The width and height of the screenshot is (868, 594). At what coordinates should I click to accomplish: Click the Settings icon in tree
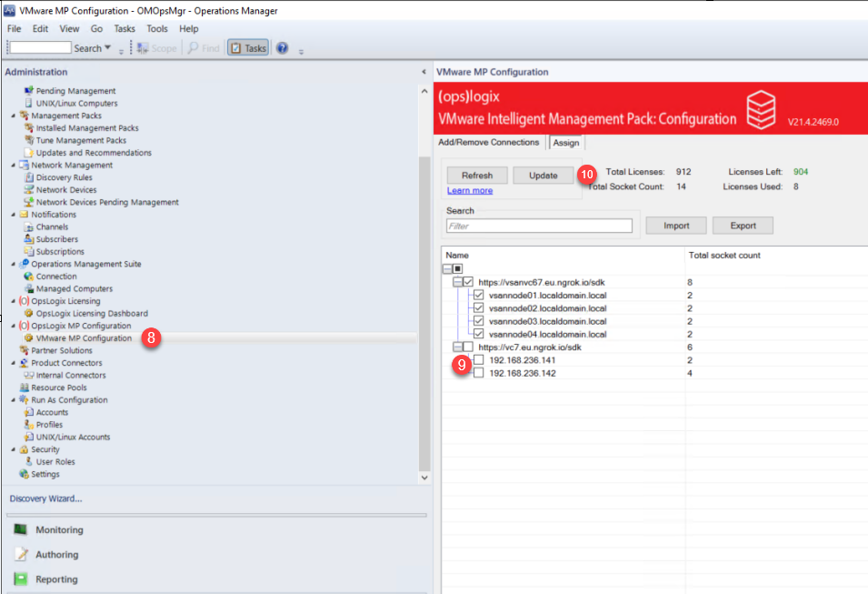click(24, 474)
